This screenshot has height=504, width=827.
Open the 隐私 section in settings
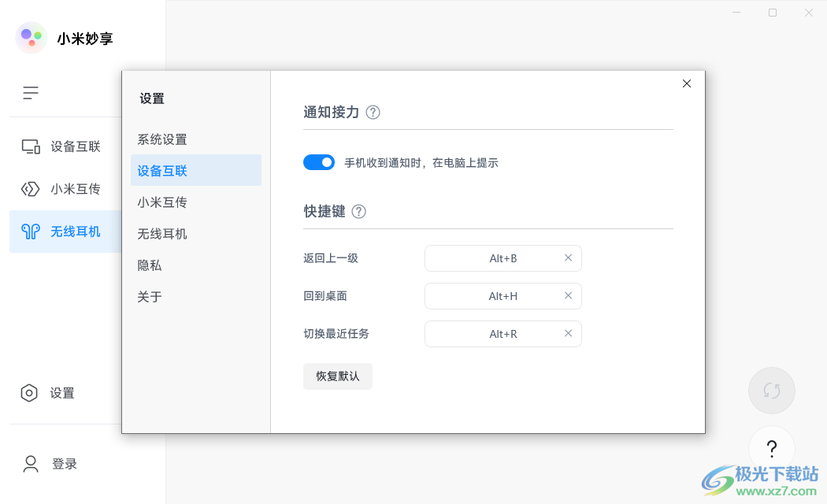[x=149, y=265]
